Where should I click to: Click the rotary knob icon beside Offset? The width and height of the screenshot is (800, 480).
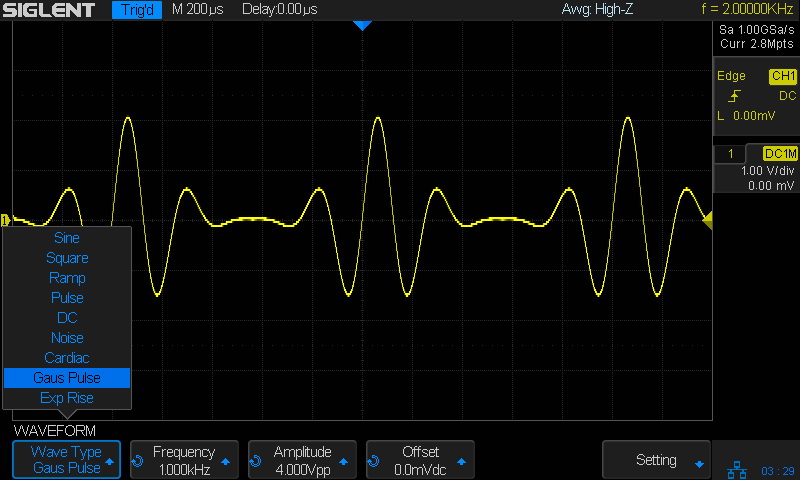(374, 461)
